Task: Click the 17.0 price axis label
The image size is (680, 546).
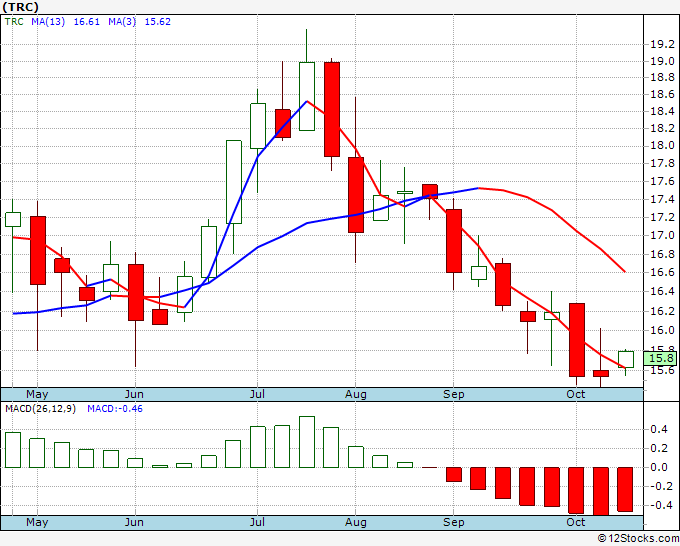Action: coord(659,235)
